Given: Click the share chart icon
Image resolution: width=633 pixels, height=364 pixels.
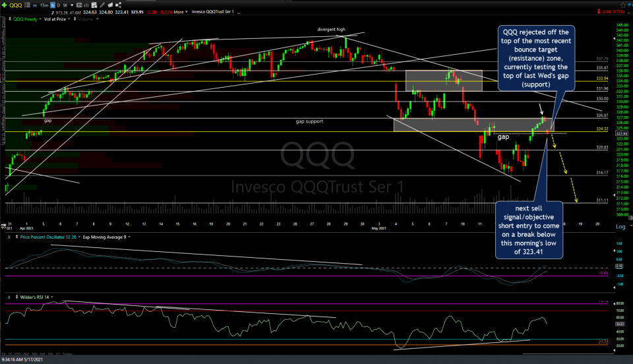Looking at the screenshot, I should coord(118,5).
